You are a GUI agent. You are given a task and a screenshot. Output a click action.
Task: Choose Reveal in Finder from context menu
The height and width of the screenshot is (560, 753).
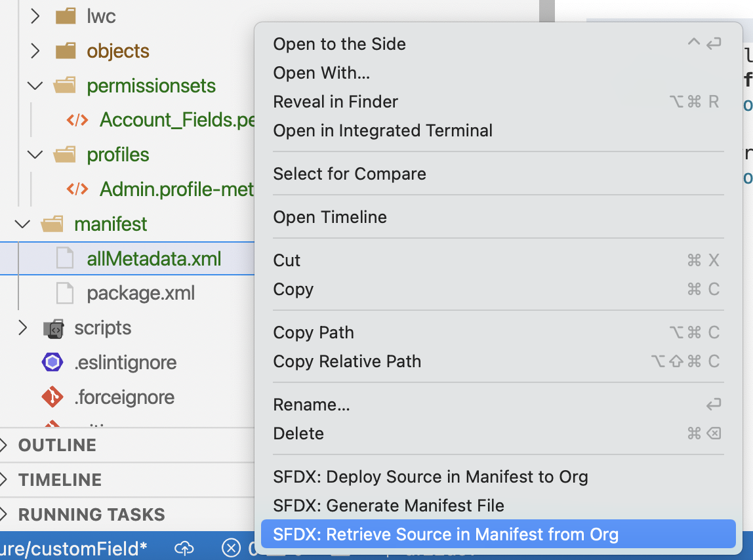click(x=335, y=102)
